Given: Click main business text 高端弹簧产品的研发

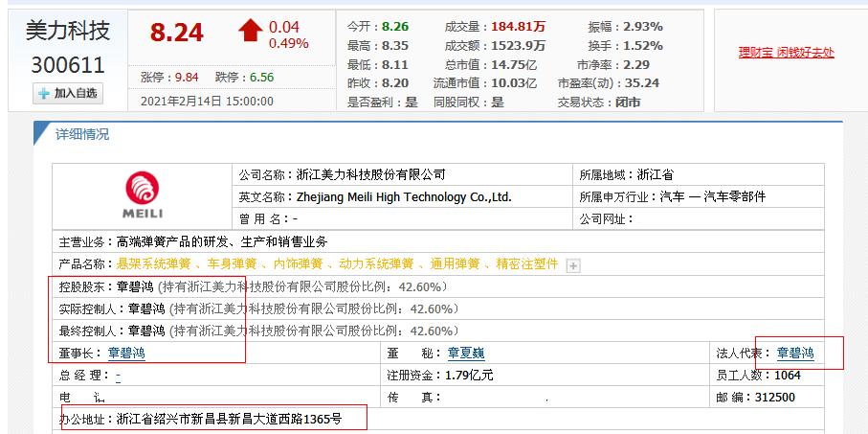Looking at the screenshot, I should (x=170, y=241).
